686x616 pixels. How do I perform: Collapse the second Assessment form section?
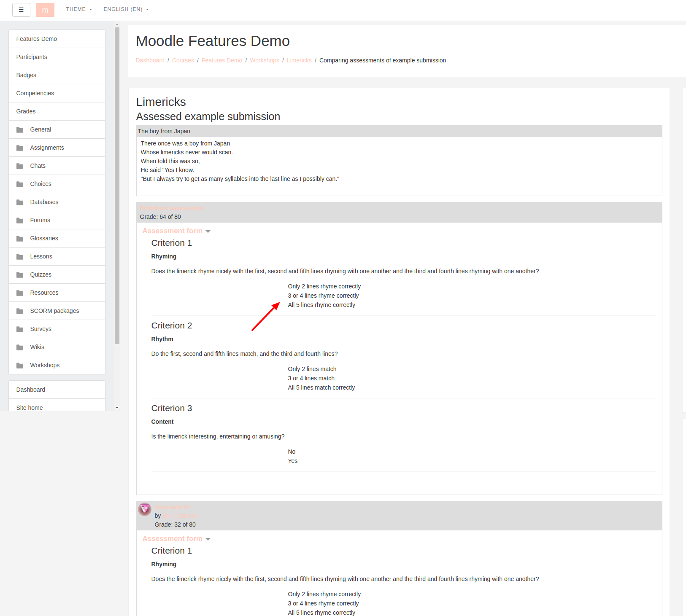[x=176, y=539]
